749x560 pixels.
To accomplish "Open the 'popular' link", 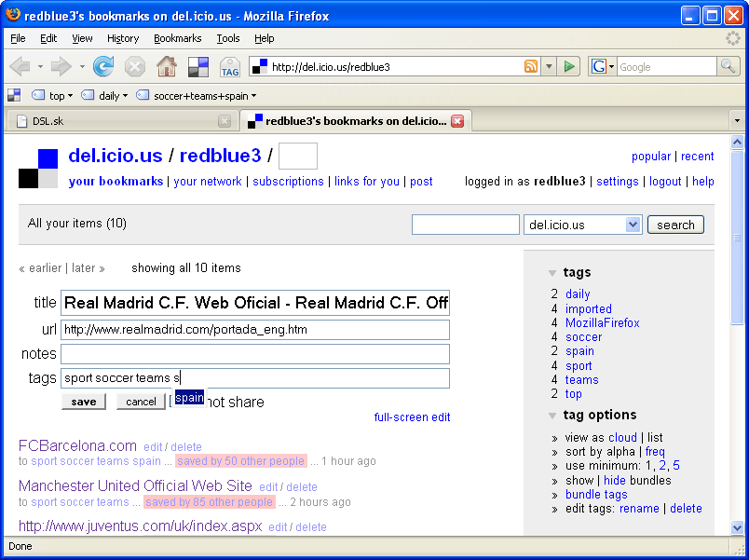I will click(x=651, y=157).
